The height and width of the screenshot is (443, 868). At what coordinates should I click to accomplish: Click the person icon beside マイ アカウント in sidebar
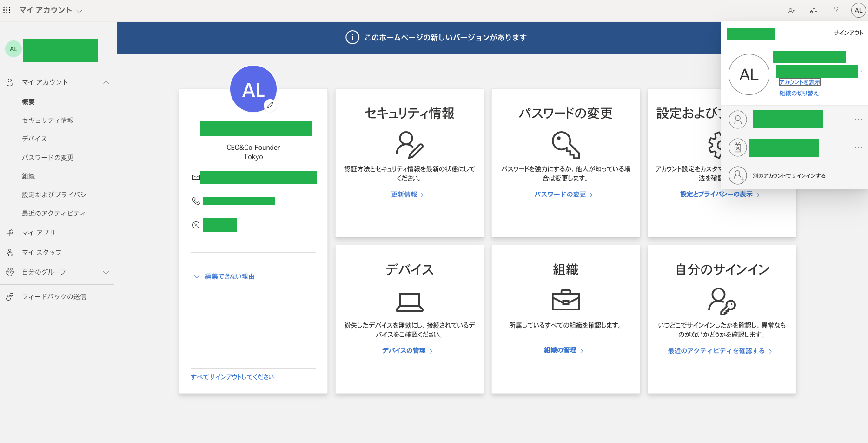10,82
